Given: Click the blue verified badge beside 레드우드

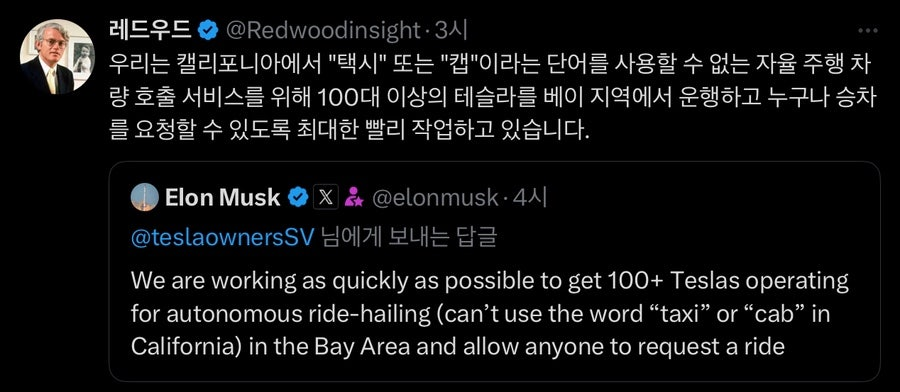Looking at the screenshot, I should point(208,31).
